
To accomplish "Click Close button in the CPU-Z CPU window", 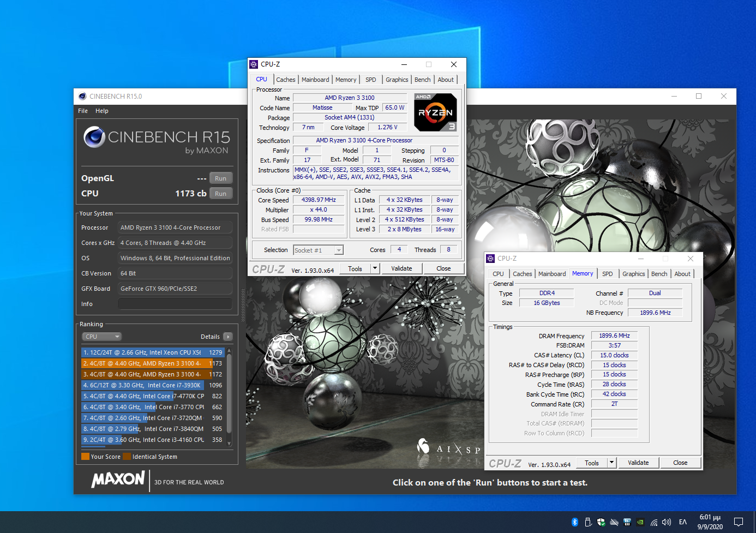I will click(x=443, y=268).
